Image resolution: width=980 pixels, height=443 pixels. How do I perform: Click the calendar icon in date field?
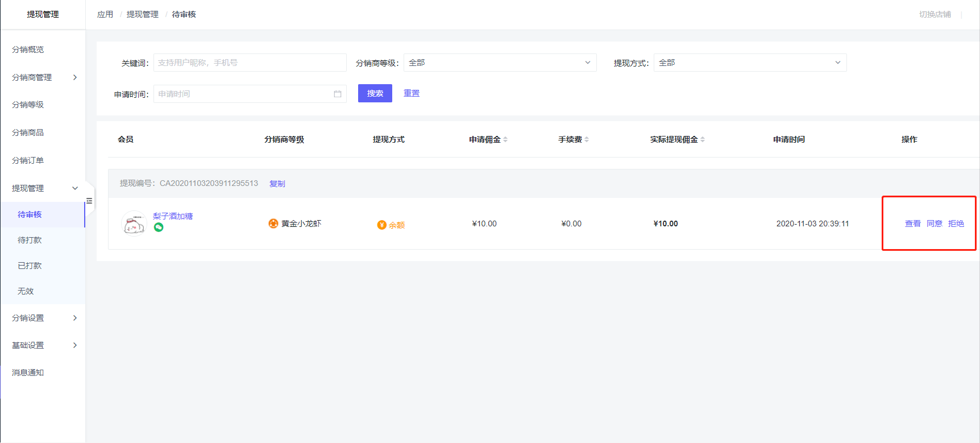(338, 94)
